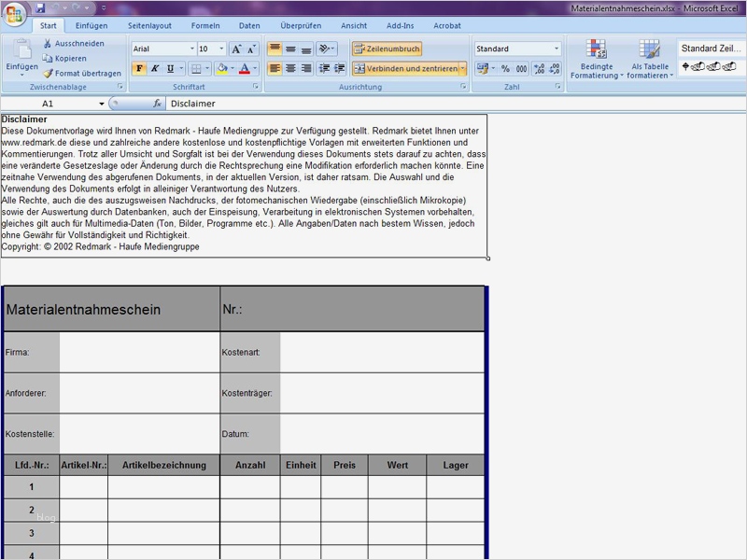Increase font size with large A
This screenshot has width=747, height=560.
(x=236, y=49)
